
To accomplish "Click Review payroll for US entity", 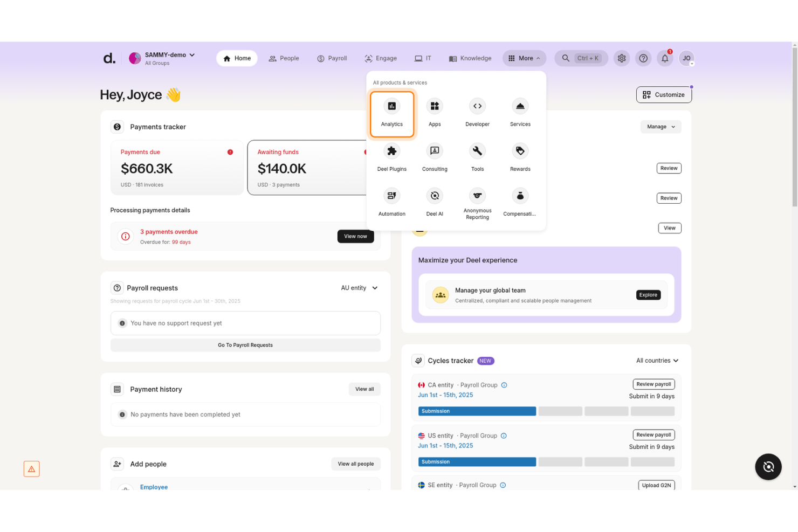I will click(653, 435).
